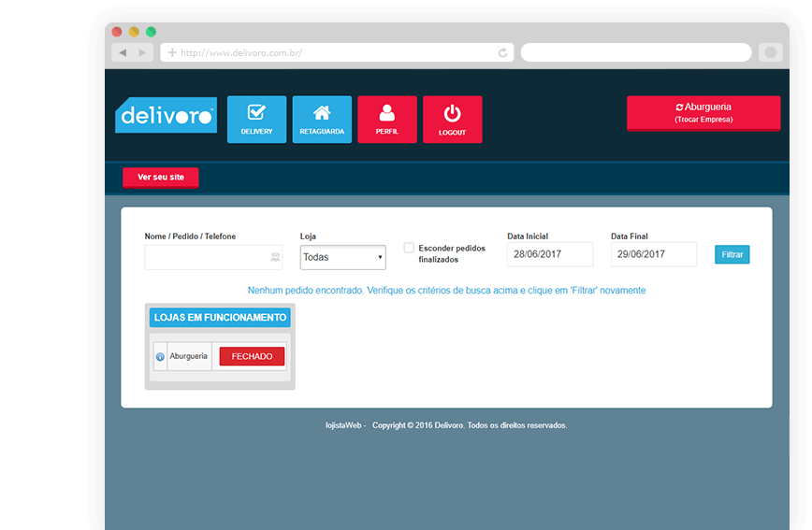Screen dimensions: 812x530
Task: Click the red close window dot
Action: tap(117, 32)
